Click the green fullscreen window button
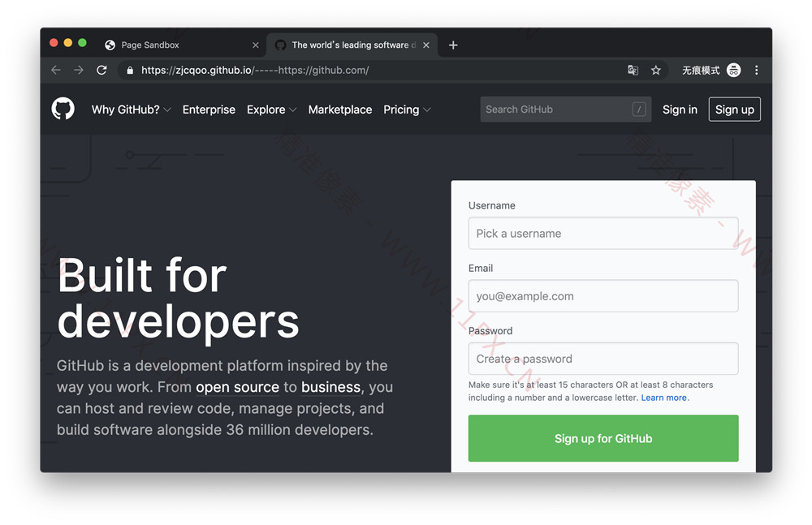The height and width of the screenshot is (525, 812). (x=82, y=43)
